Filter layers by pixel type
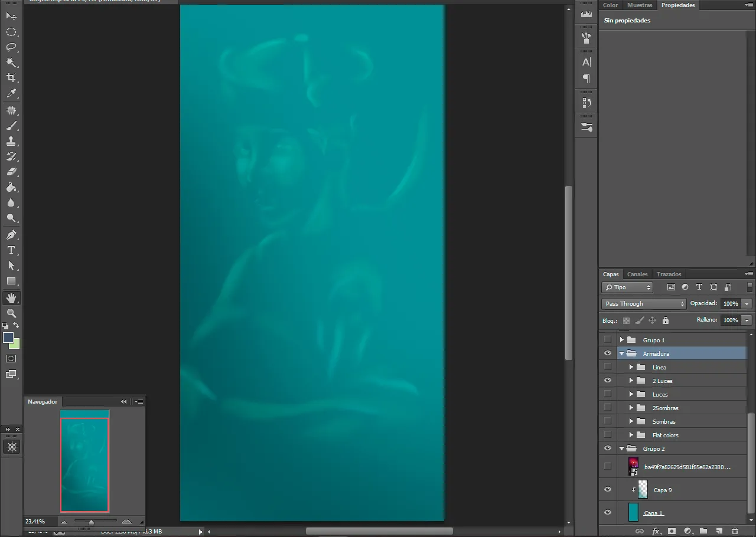The width and height of the screenshot is (756, 537). click(x=671, y=287)
